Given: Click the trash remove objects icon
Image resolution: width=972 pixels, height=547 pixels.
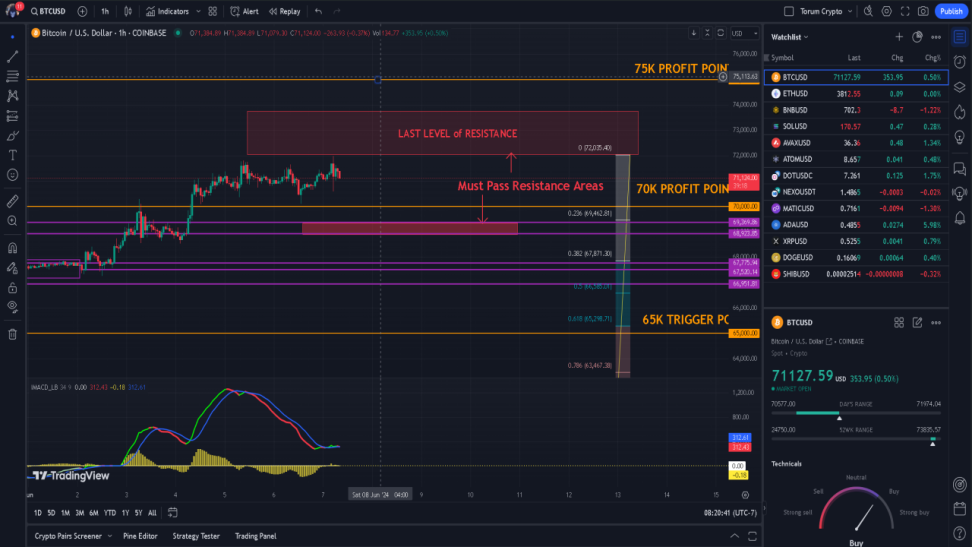Looking at the screenshot, I should pos(12,335).
